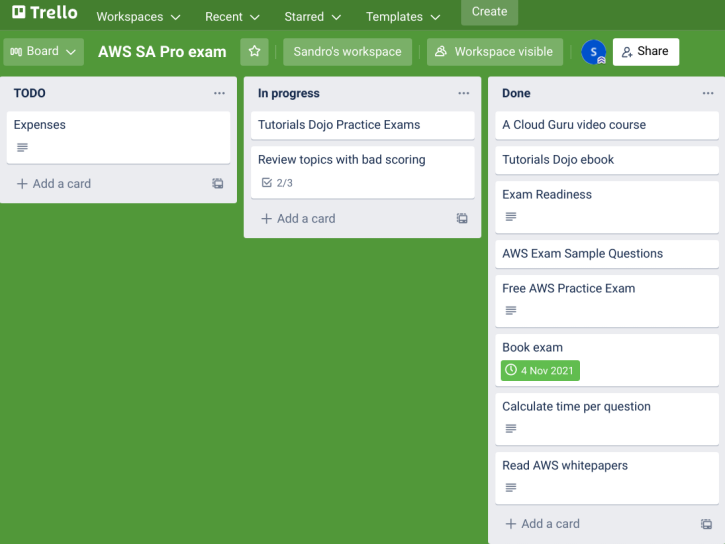Open Sandro's workspace

pyautogui.click(x=347, y=51)
